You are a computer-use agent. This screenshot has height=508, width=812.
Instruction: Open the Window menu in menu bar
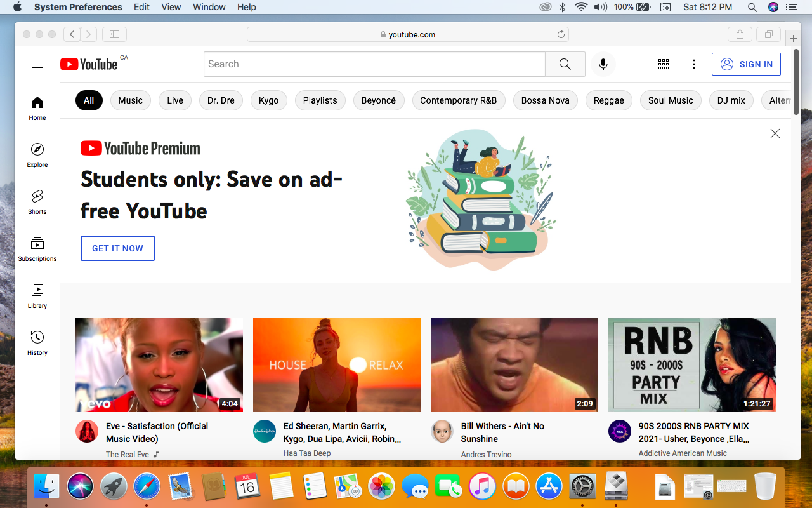tap(209, 7)
